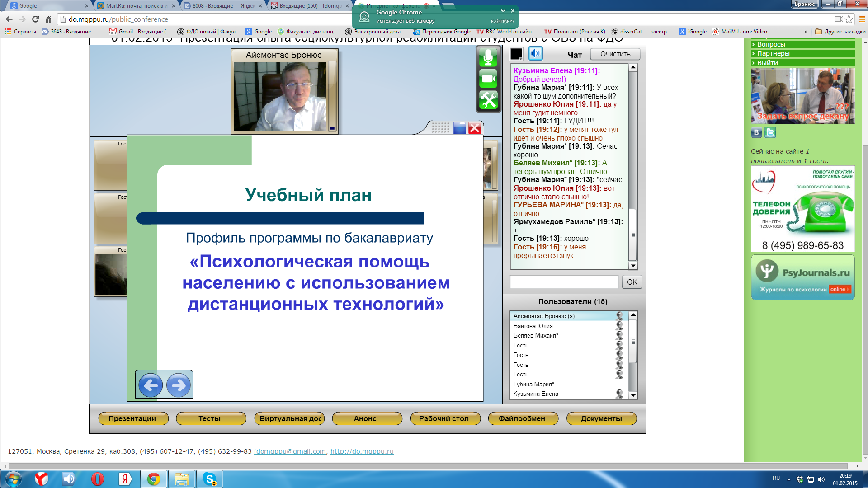Close Chrome webcam notification popup
The height and width of the screenshot is (488, 868).
click(x=513, y=11)
